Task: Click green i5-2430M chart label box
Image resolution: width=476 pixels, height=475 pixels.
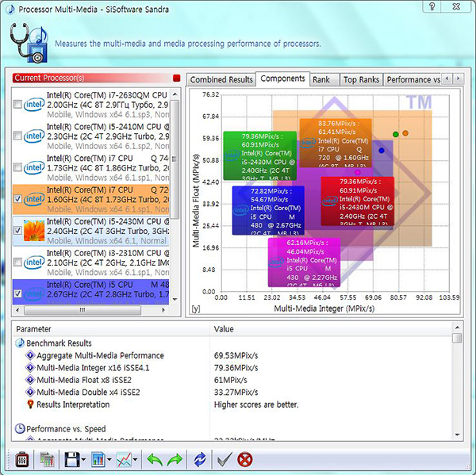Action: 260,155
